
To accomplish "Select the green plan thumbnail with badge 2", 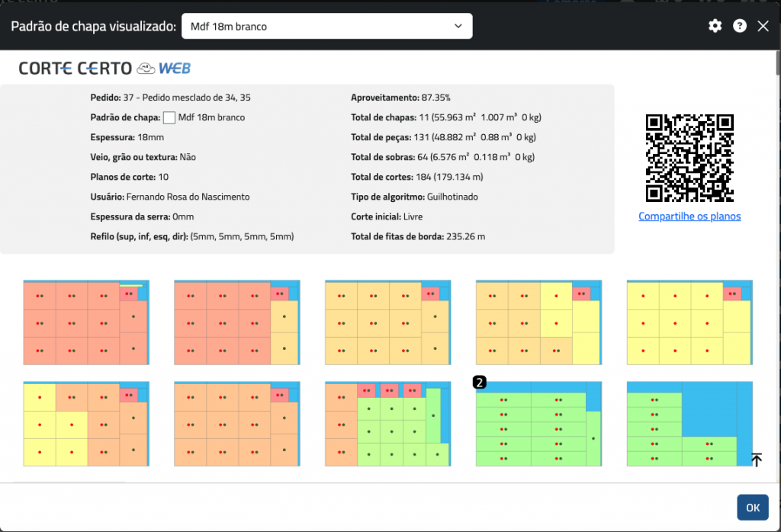I will [538, 424].
